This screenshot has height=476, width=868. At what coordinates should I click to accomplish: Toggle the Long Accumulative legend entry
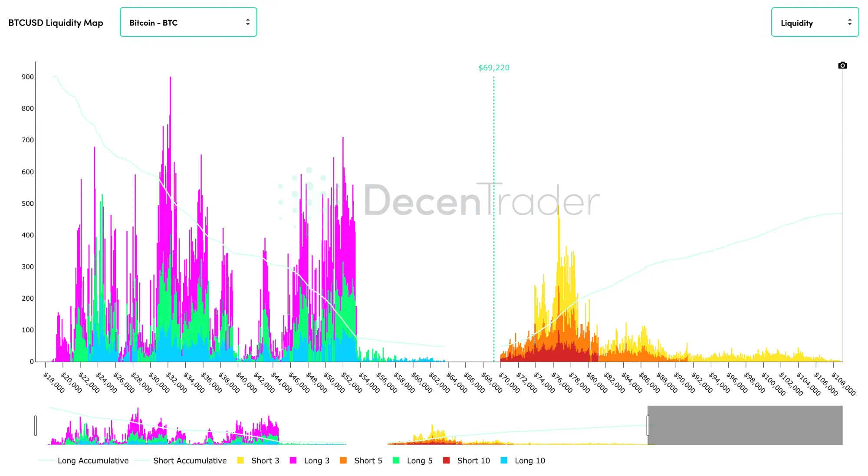[84, 460]
